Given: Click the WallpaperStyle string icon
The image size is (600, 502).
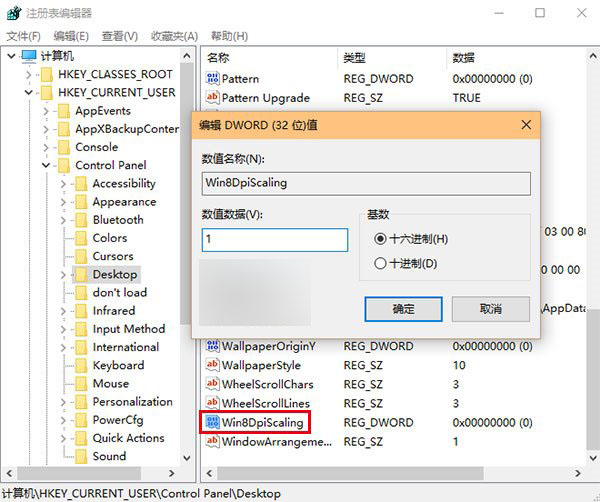Looking at the screenshot, I should (212, 365).
